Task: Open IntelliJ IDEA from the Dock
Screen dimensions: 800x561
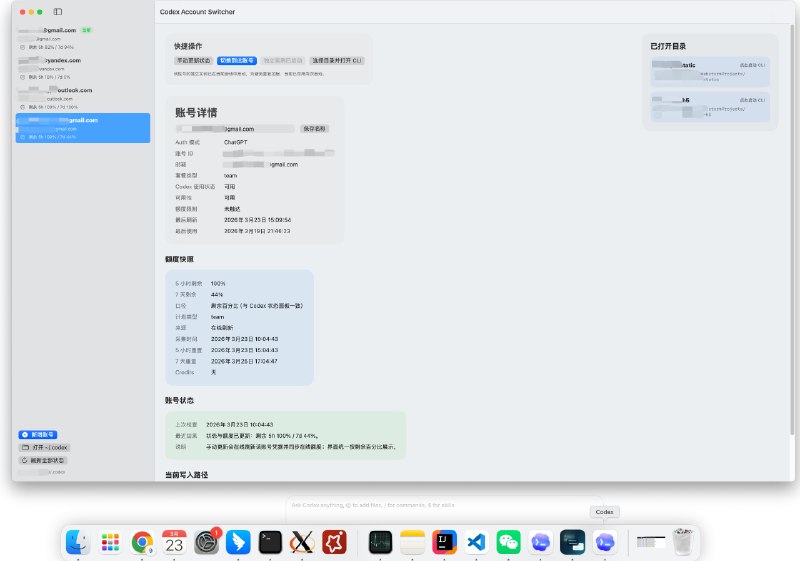Action: pos(444,542)
